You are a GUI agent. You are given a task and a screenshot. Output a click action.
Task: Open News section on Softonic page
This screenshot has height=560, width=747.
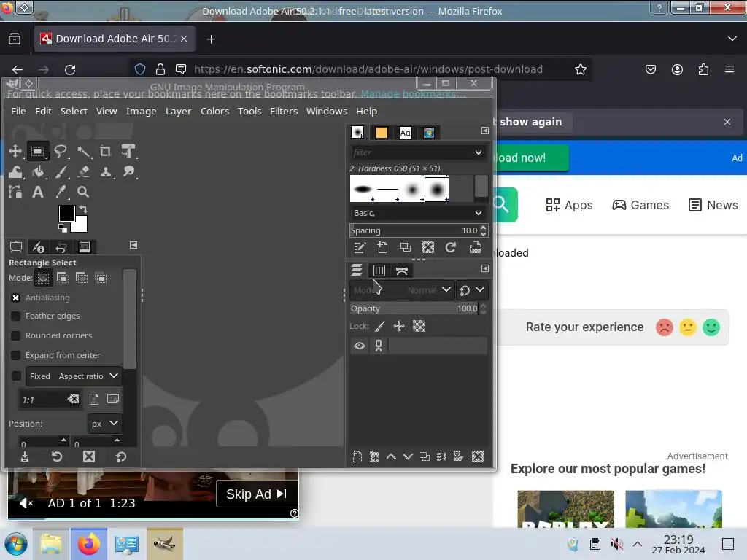tap(713, 205)
